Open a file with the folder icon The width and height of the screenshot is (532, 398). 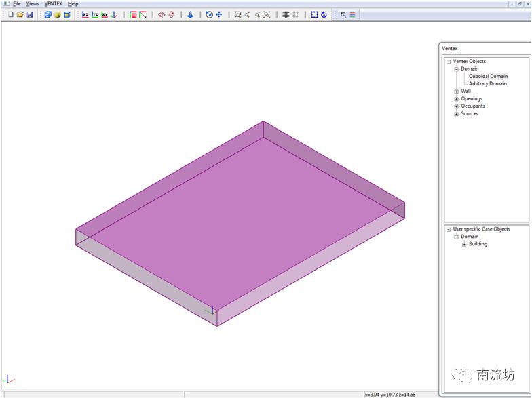click(20, 14)
